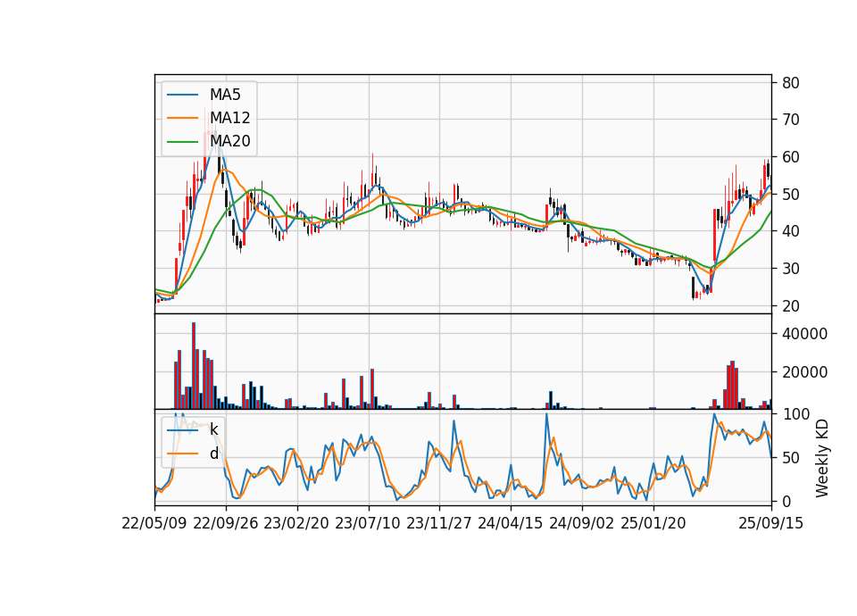Click the orange MA12 legend line sample
Viewport: 857px width, 616px height.
[x=182, y=118]
